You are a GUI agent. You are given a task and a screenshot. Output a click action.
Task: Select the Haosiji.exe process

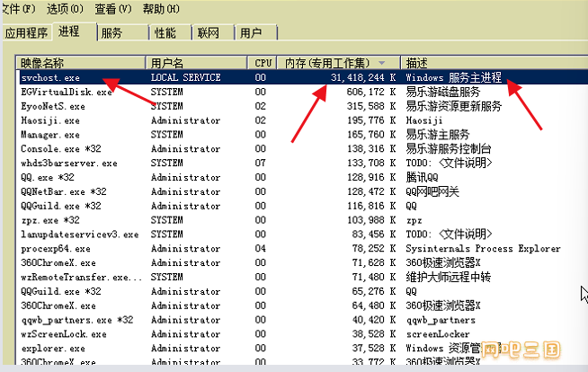pos(50,120)
